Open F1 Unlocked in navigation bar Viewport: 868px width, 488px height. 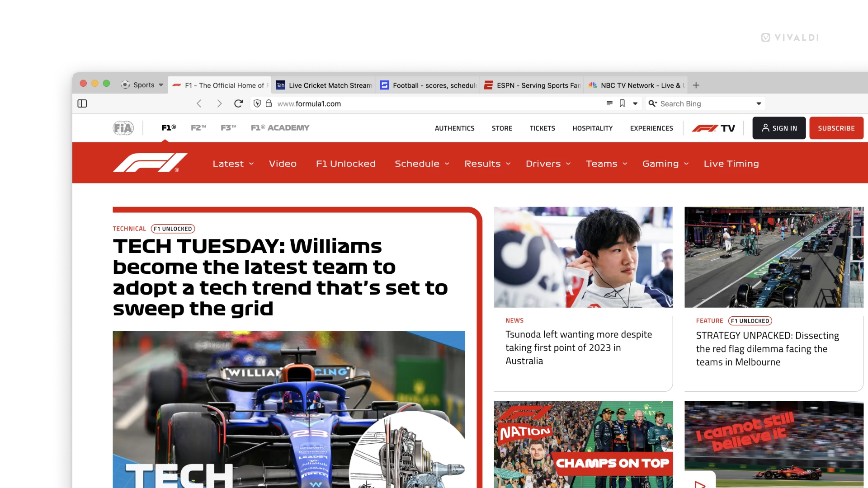pos(346,164)
